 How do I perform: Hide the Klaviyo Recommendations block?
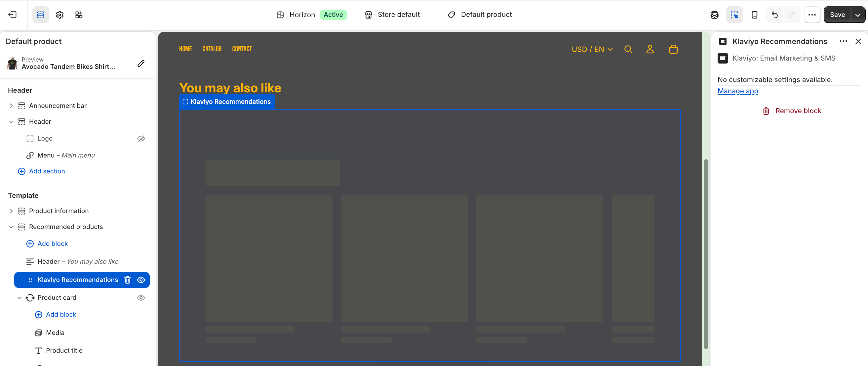point(141,280)
